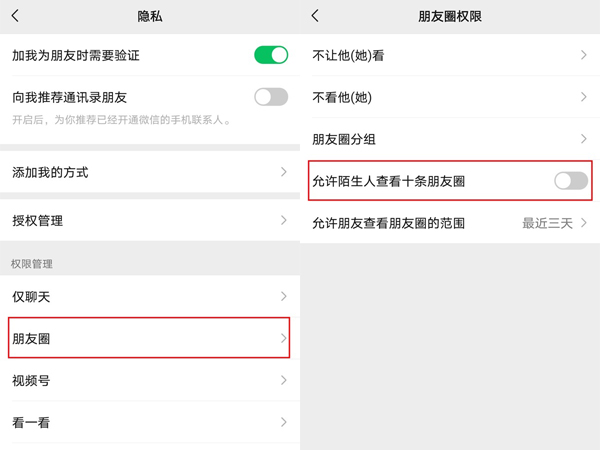600x450 pixels.
Task: Tap the 仅聊天 row chevron
Action: pyautogui.click(x=284, y=297)
